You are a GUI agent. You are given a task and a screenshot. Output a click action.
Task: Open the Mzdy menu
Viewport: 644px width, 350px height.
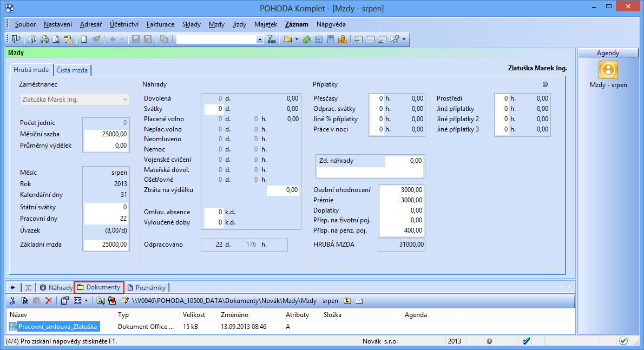tap(216, 24)
